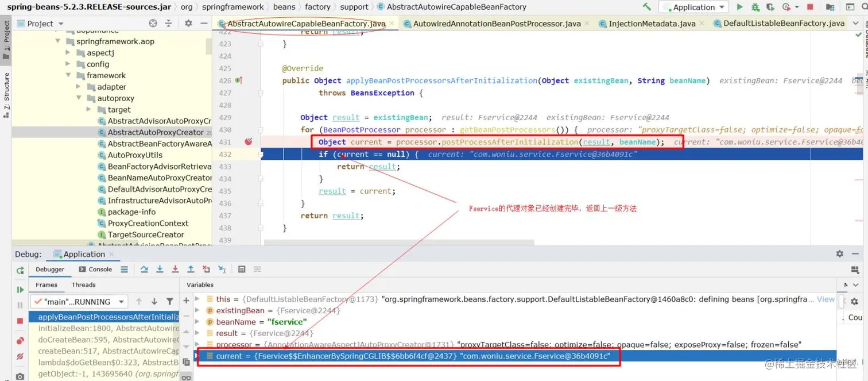Open the Application run configuration dropdown
Screen dimensions: 868x381
693,7
